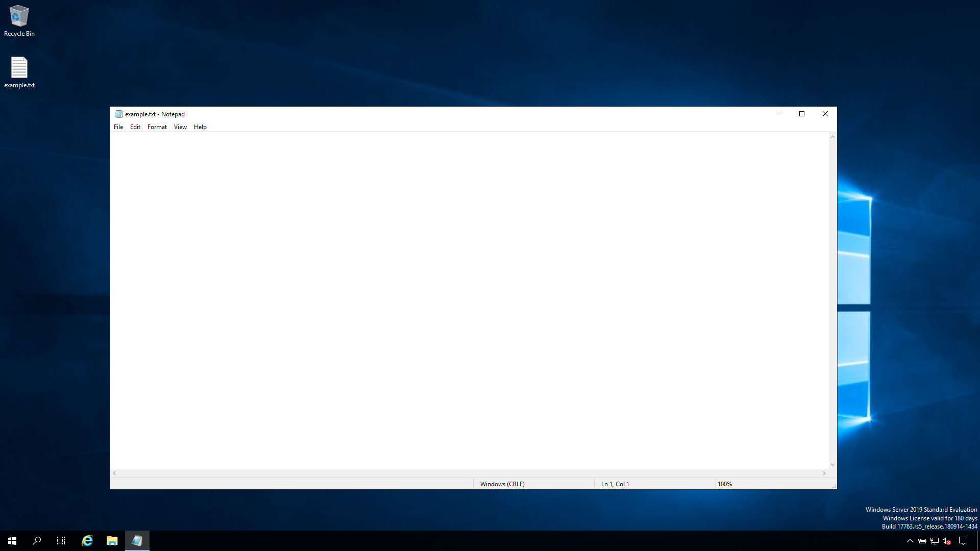This screenshot has width=980, height=551.
Task: Click the Start button
Action: click(x=12, y=540)
